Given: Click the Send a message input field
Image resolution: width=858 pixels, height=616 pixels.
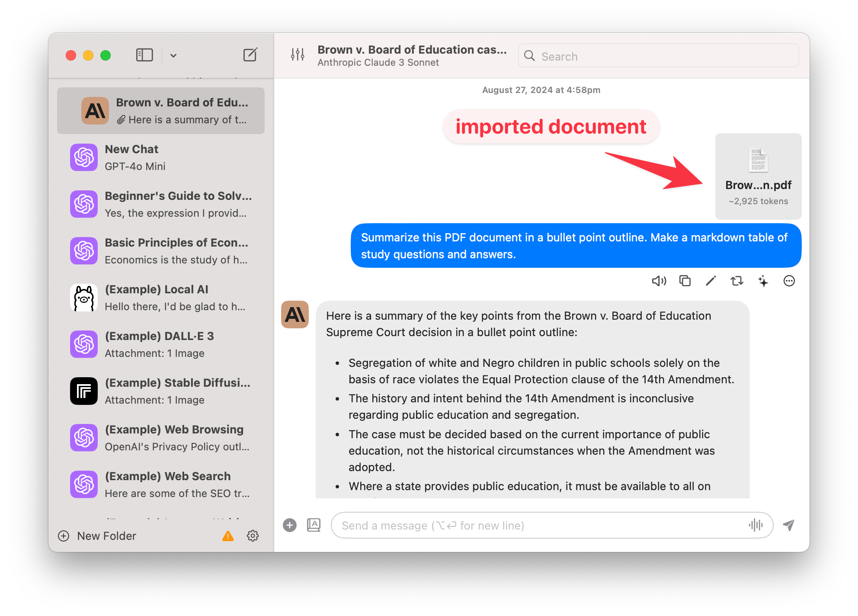Looking at the screenshot, I should pos(552,525).
